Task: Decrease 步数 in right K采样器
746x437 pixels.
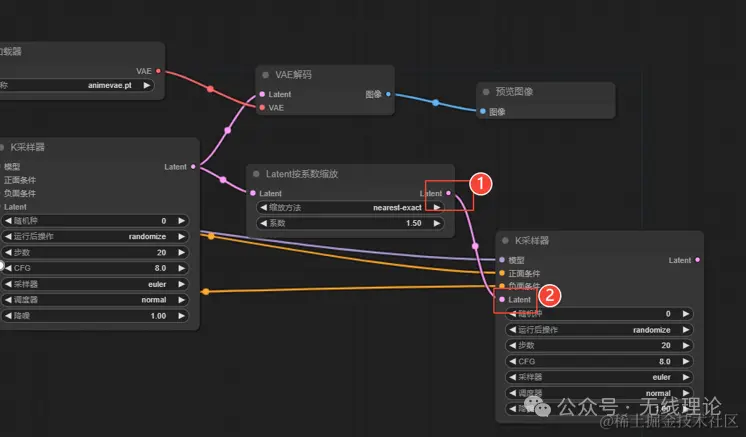Action: click(512, 346)
